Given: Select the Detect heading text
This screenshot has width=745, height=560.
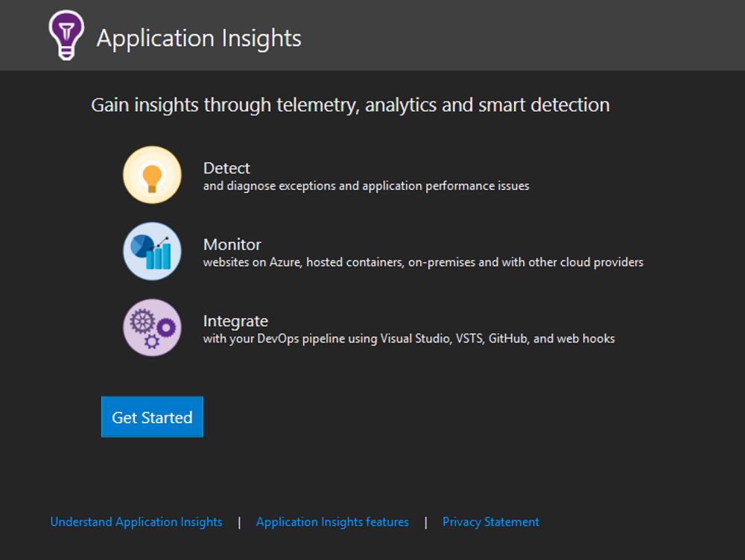Looking at the screenshot, I should point(226,168).
